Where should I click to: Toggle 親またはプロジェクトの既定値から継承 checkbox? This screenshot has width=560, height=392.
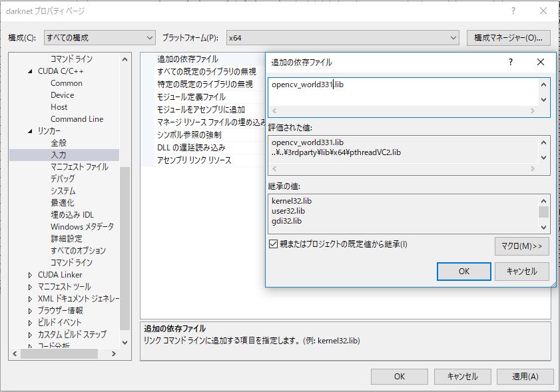[273, 244]
